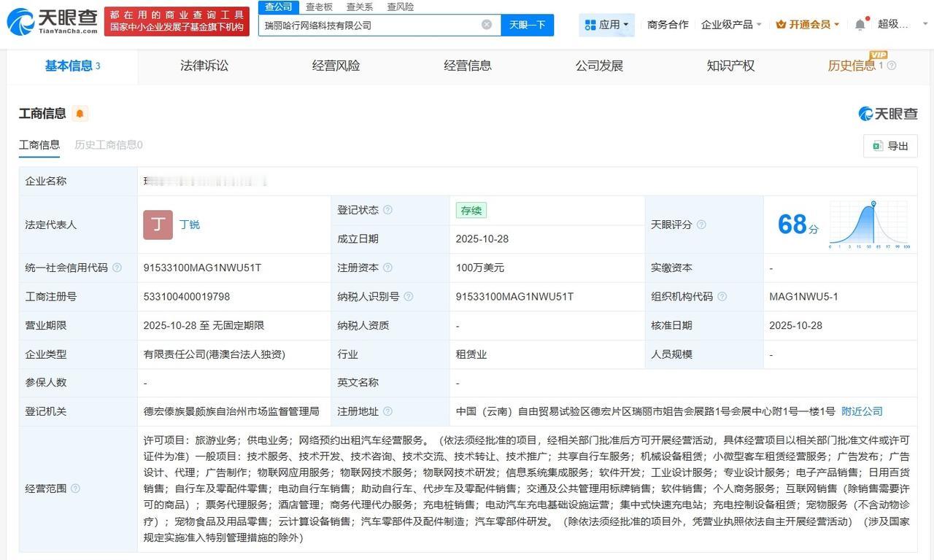Expand the 应用 dropdown menu

[607, 25]
